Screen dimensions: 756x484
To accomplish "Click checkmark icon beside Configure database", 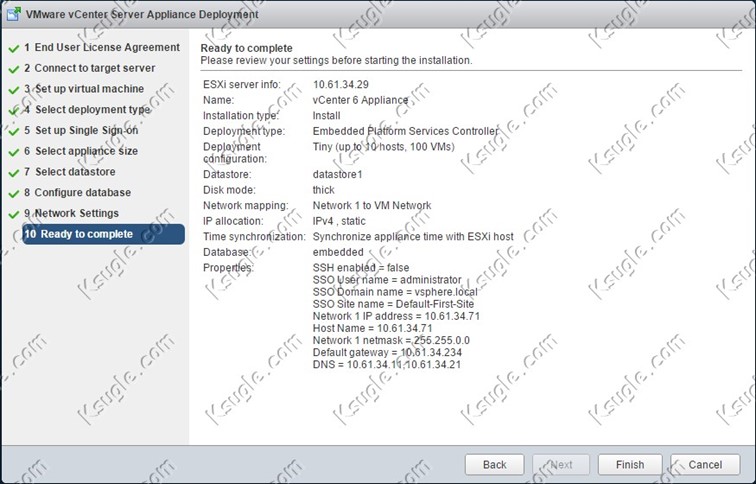I will pos(14,194).
